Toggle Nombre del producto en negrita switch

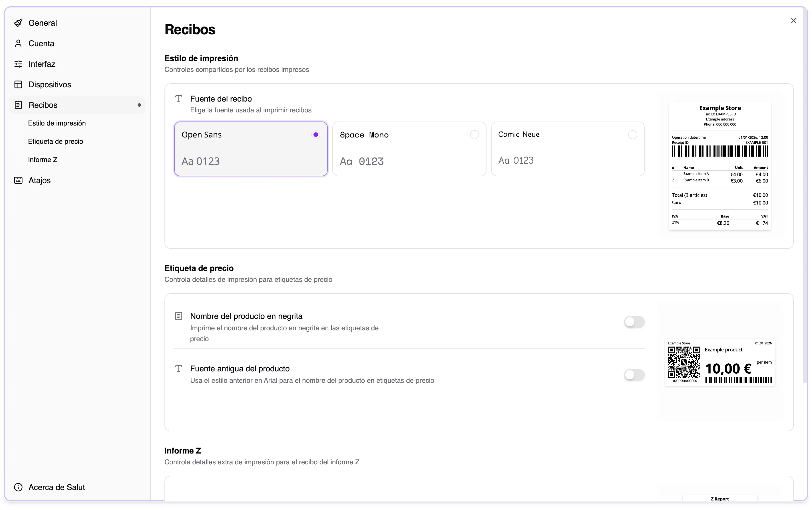tap(634, 322)
